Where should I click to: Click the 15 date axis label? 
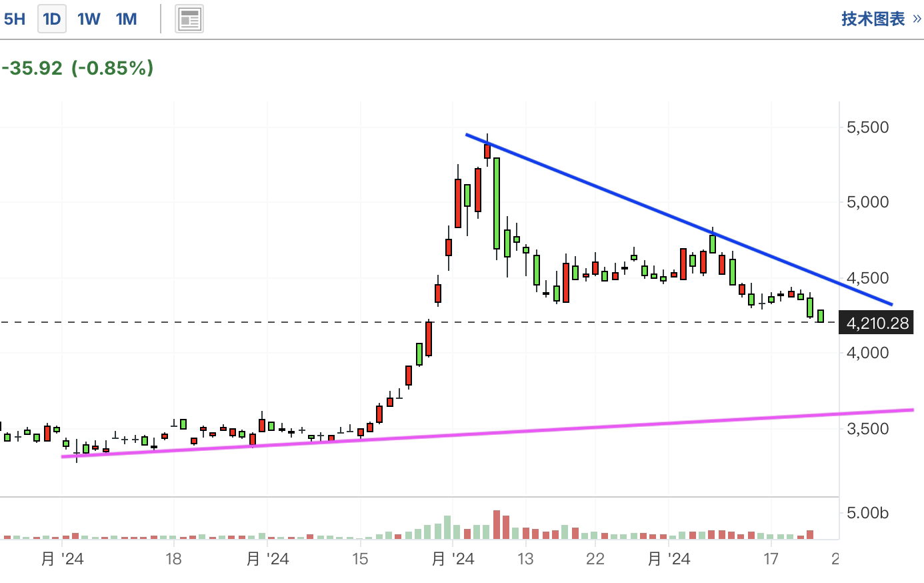(x=360, y=559)
